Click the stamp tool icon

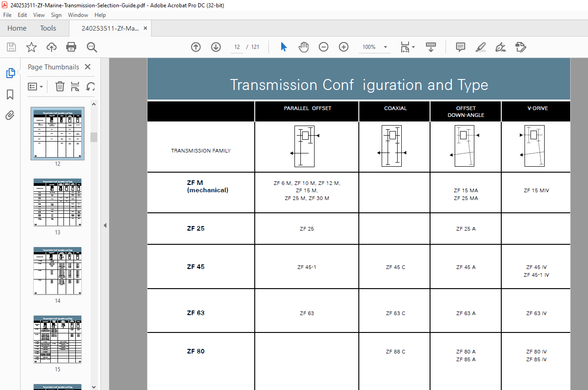click(x=521, y=47)
